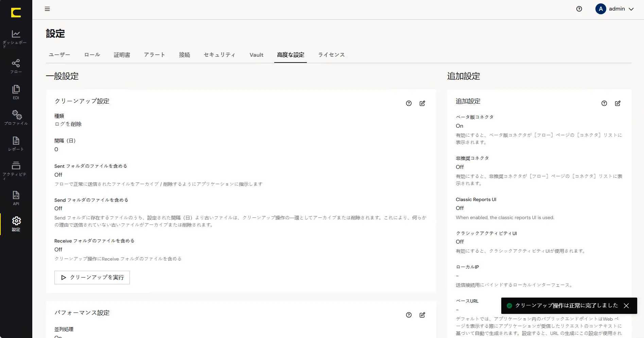Click the クリーンアップを実行 button
The width and height of the screenshot is (644, 338).
pyautogui.click(x=92, y=278)
